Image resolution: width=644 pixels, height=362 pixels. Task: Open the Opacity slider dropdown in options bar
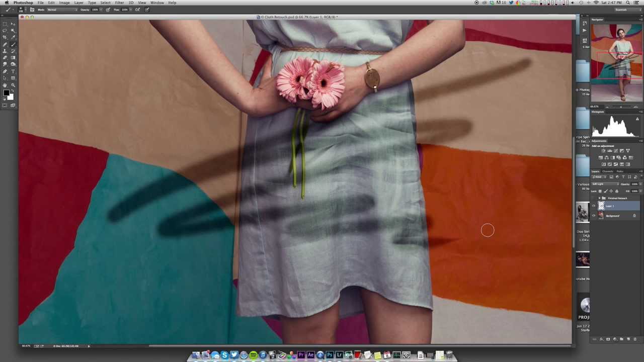(x=101, y=10)
